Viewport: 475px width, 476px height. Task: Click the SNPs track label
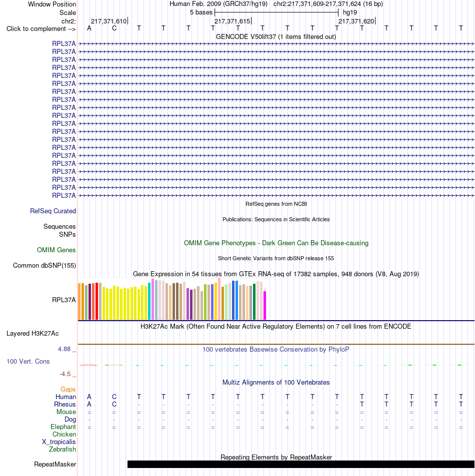[x=67, y=234]
